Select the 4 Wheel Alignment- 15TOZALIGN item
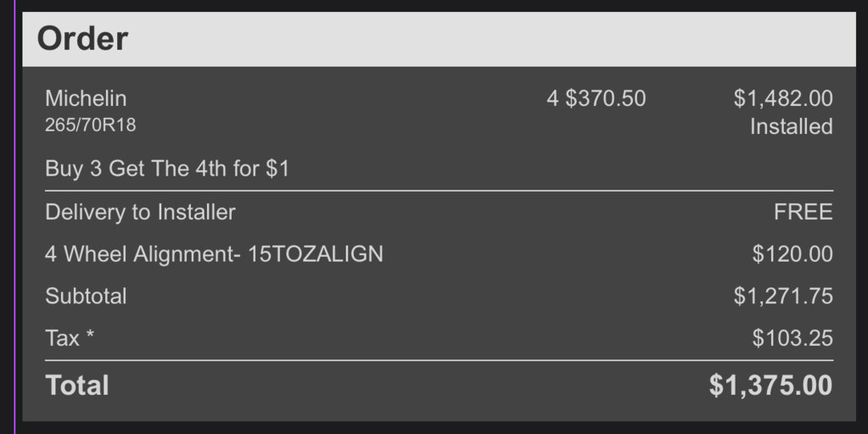The height and width of the screenshot is (434, 868). pyautogui.click(x=214, y=253)
